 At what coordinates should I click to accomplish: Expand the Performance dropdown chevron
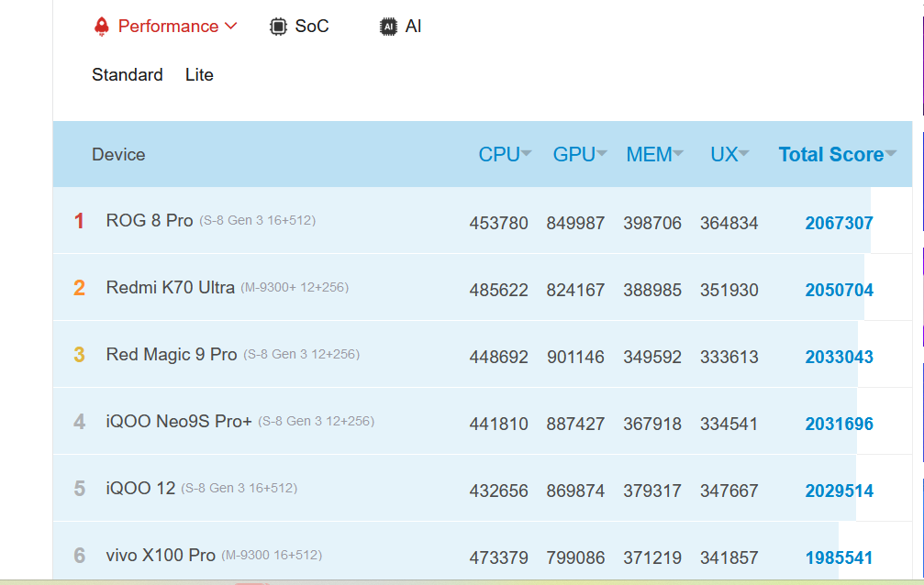coord(231,26)
